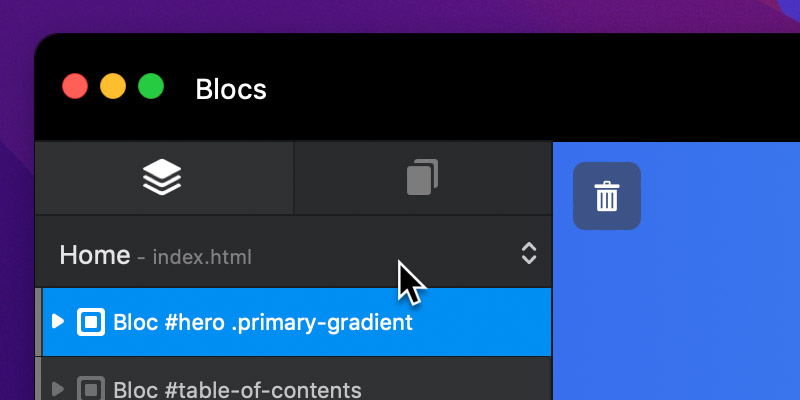This screenshot has height=400, width=800.
Task: Select the Bloc #hero .primary-gradient layer
Action: point(296,322)
